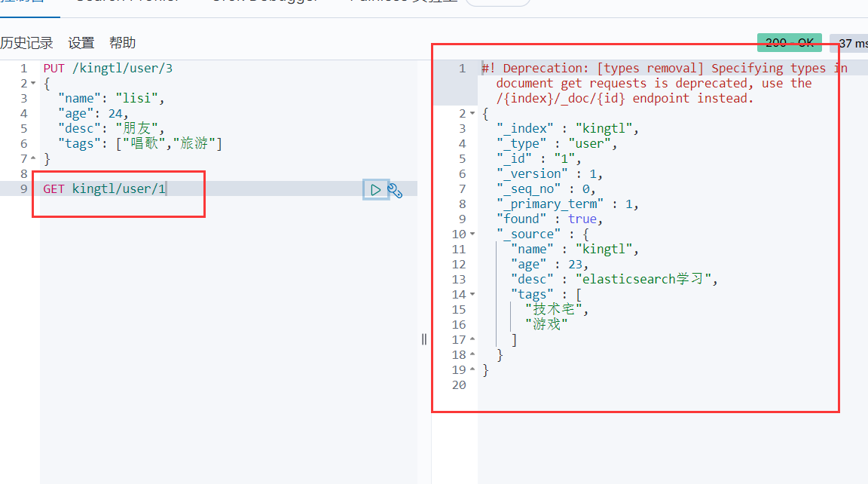Collapse the PUT request body at line 2

33,83
